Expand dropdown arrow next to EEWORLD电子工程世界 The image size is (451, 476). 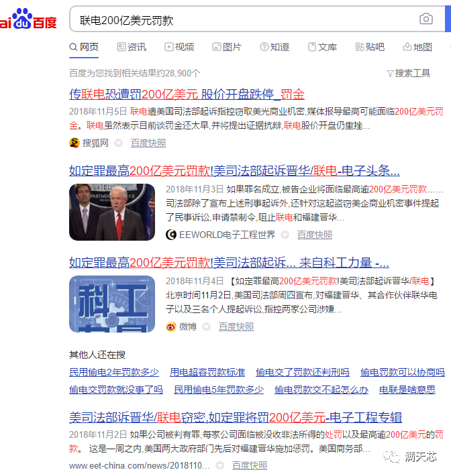click(285, 235)
